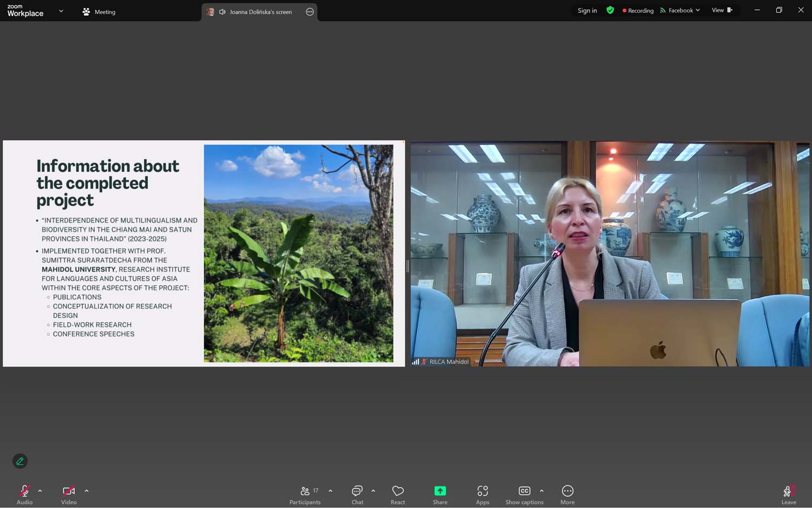
Task: Open the Facebook live stream dropdown
Action: click(680, 10)
